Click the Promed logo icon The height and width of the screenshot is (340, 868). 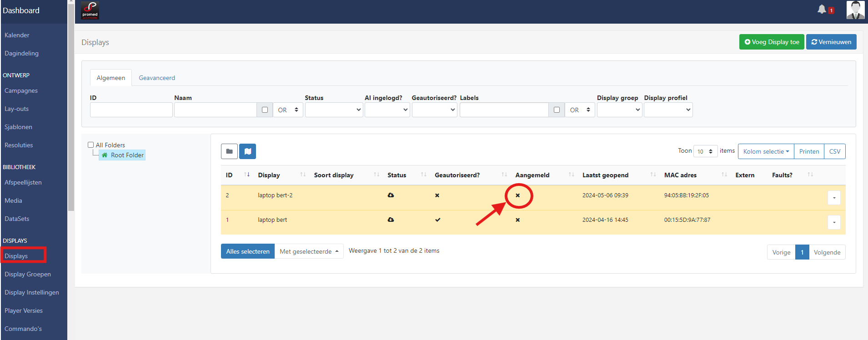click(x=90, y=10)
